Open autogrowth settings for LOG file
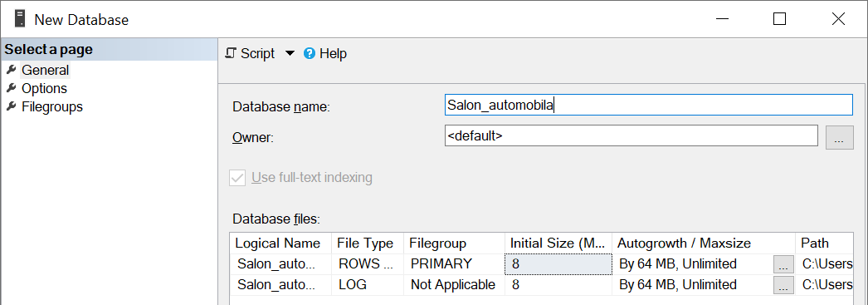 coord(783,285)
